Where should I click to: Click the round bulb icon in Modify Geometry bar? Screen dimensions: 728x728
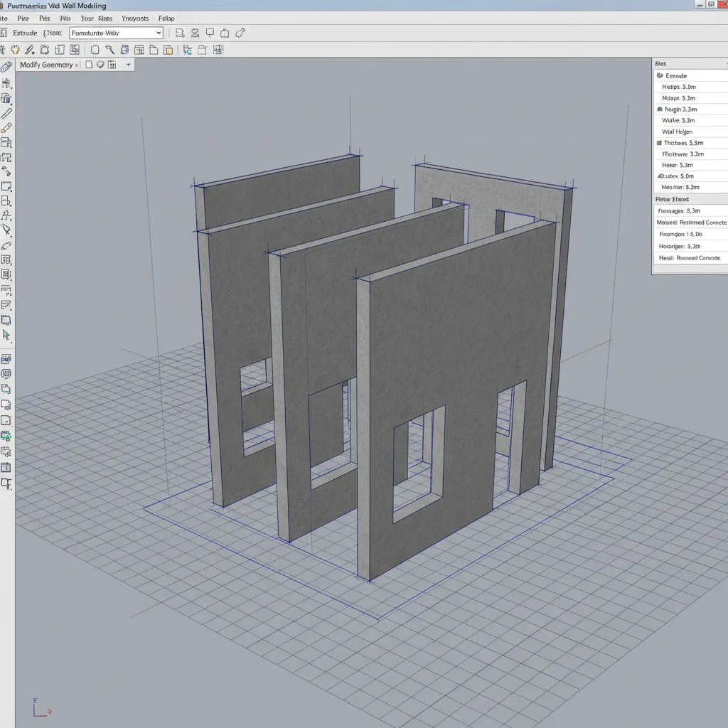coord(100,65)
